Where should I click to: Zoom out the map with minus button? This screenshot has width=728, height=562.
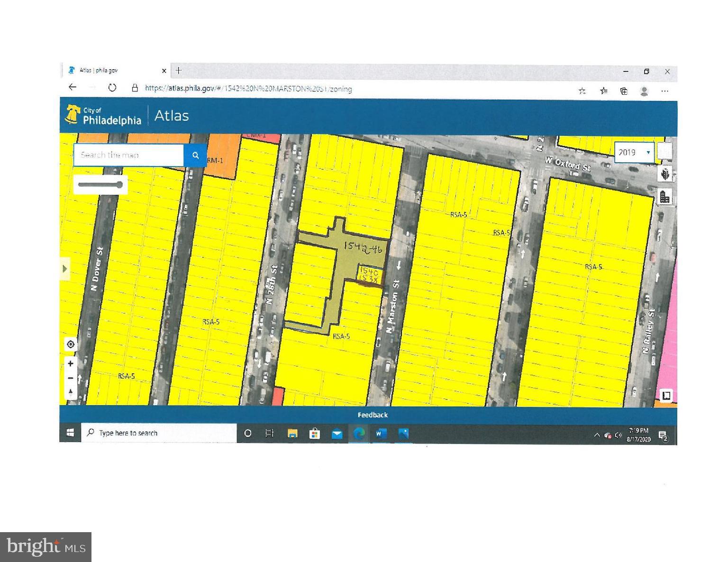71,378
